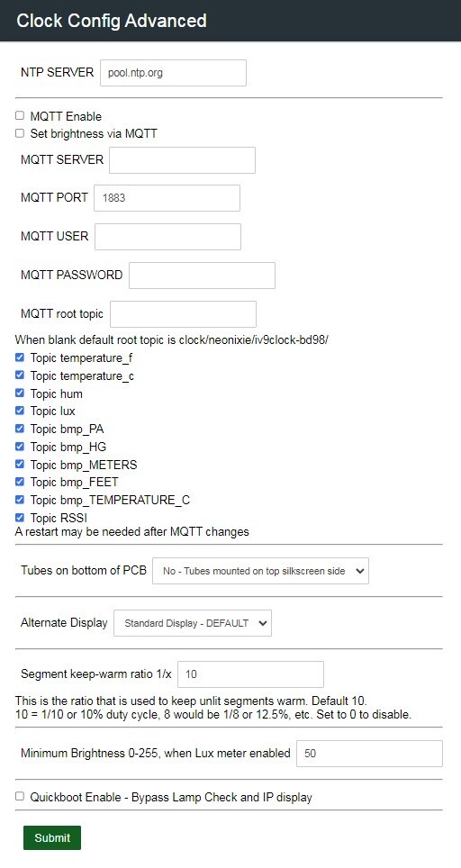The height and width of the screenshot is (868, 461).
Task: Tick Set brightness via MQTT checkbox
Action: pyautogui.click(x=20, y=133)
